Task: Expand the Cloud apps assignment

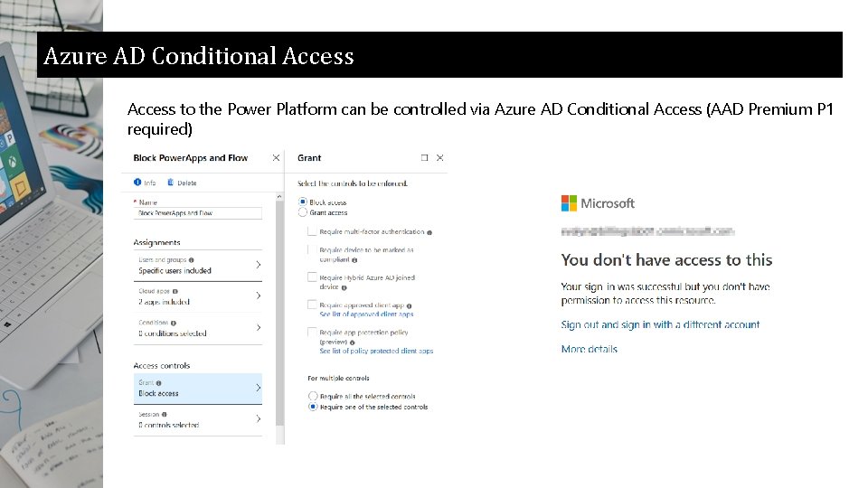Action: point(258,296)
